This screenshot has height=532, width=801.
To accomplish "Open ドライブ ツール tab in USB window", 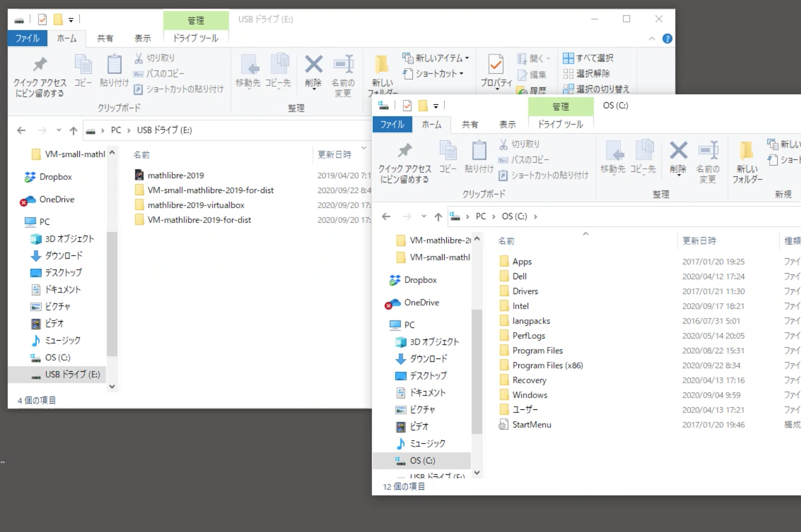I will coord(196,38).
